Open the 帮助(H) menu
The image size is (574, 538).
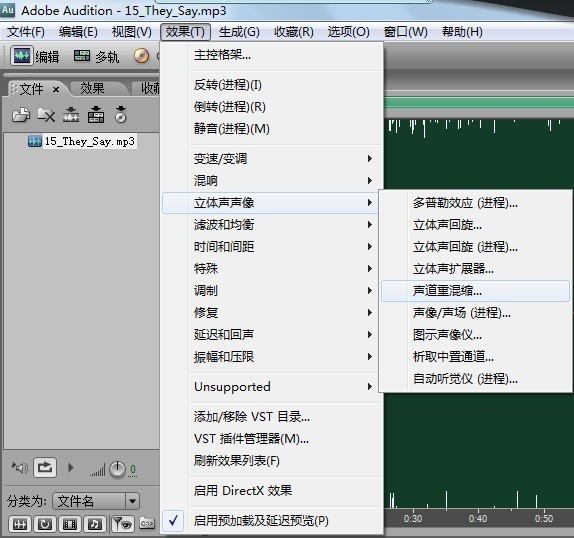click(462, 32)
